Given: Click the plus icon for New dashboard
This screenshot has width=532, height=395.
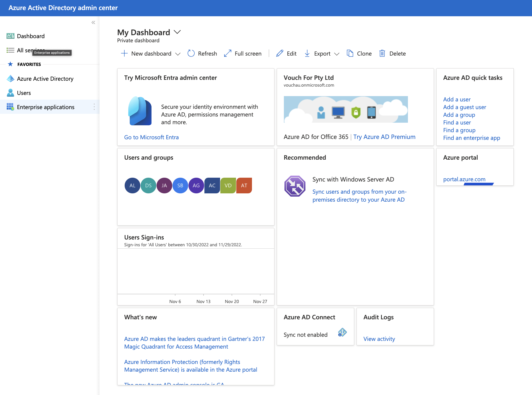Looking at the screenshot, I should [x=124, y=54].
